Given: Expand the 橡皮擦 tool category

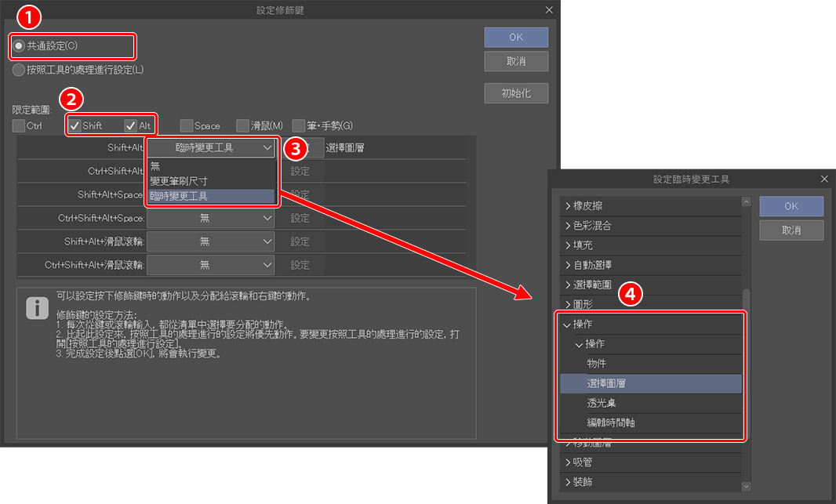Looking at the screenshot, I should coord(568,205).
